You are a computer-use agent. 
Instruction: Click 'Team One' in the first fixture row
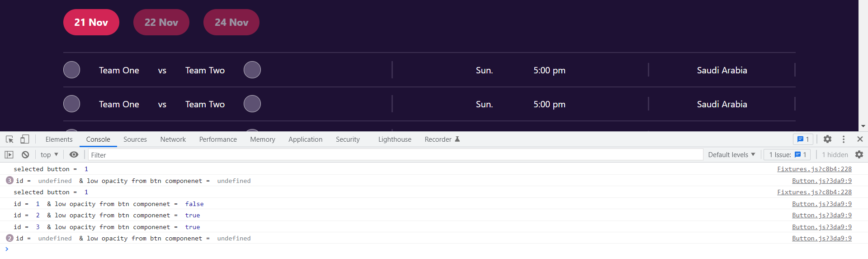click(119, 70)
